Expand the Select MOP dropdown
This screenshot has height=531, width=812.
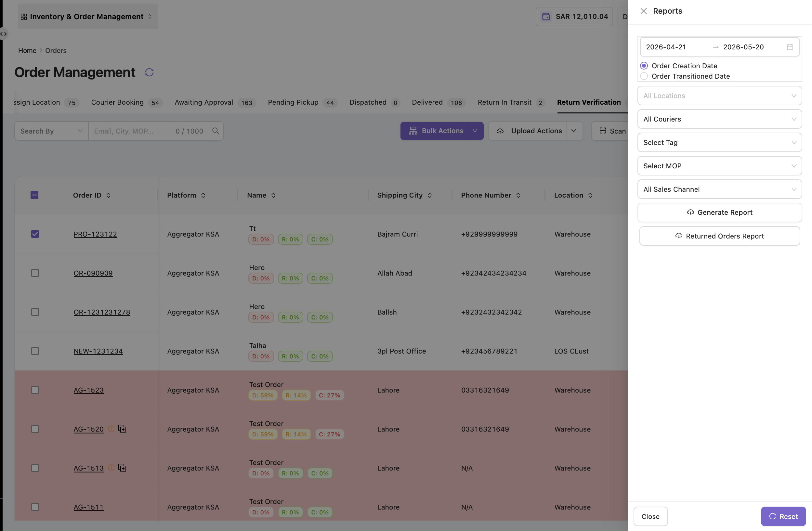pos(720,166)
